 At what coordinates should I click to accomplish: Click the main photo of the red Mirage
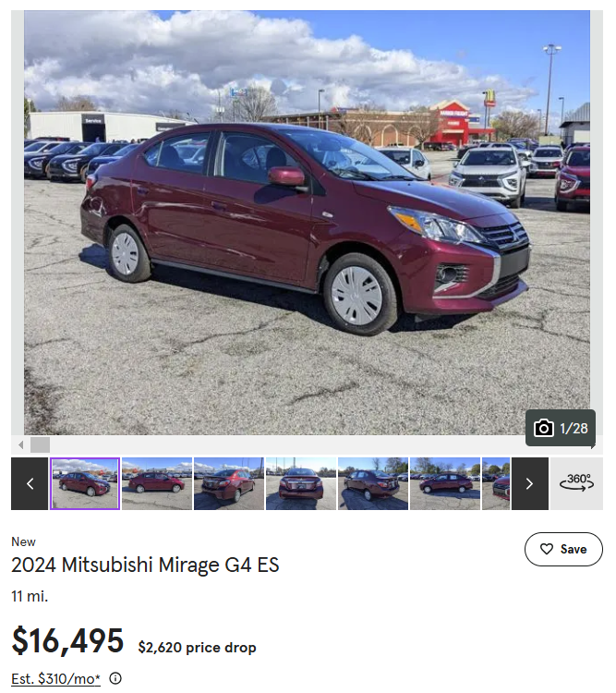click(307, 223)
